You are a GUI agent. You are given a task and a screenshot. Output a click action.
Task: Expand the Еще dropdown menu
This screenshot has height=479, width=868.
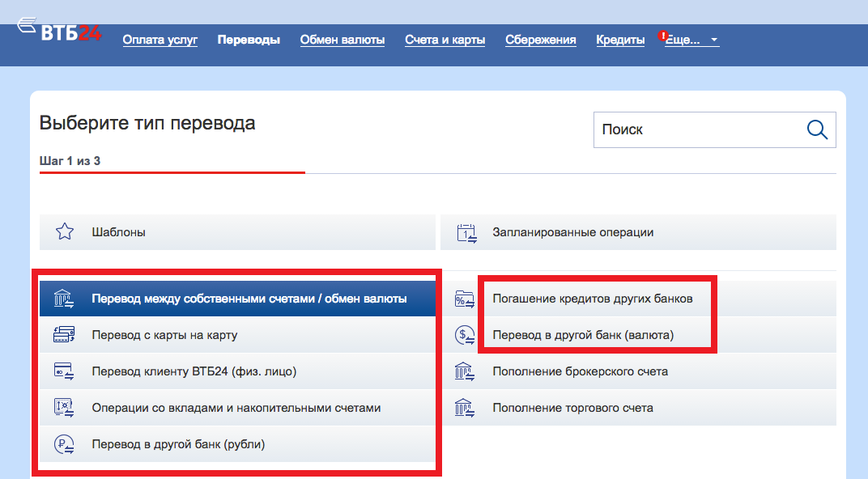click(690, 39)
